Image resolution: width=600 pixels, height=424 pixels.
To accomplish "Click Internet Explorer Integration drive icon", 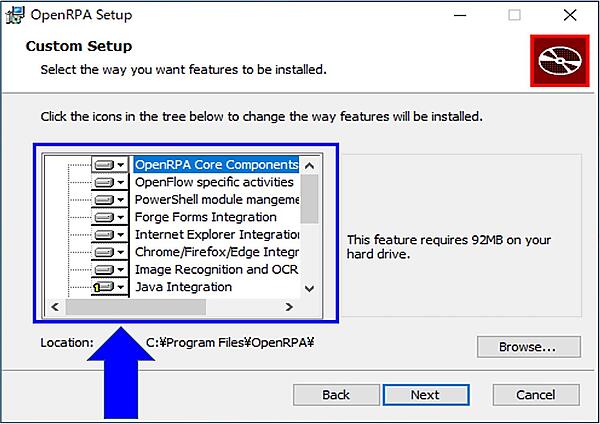I will click(110, 235).
